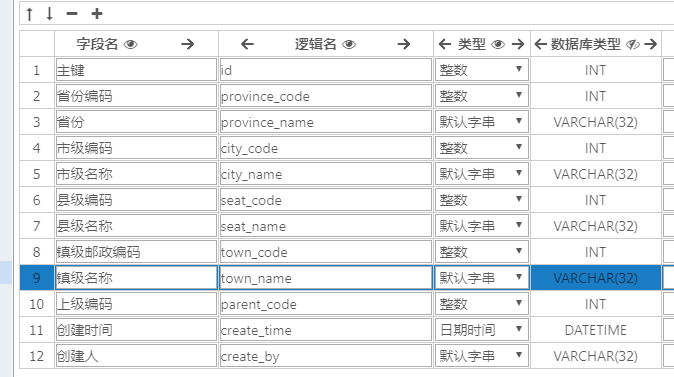Open type dropdown for the id row
Image resolution: width=674 pixels, height=377 pixels.
[x=482, y=70]
